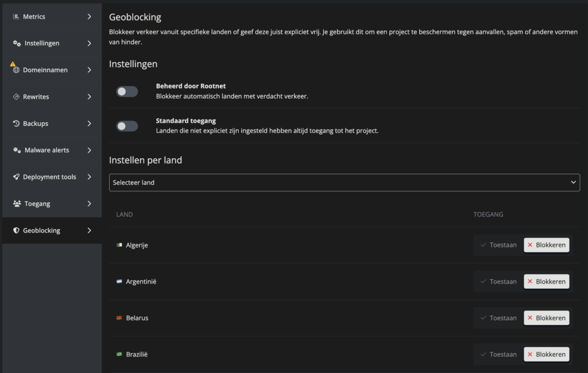Open the Selecteer land dropdown

pyautogui.click(x=345, y=182)
